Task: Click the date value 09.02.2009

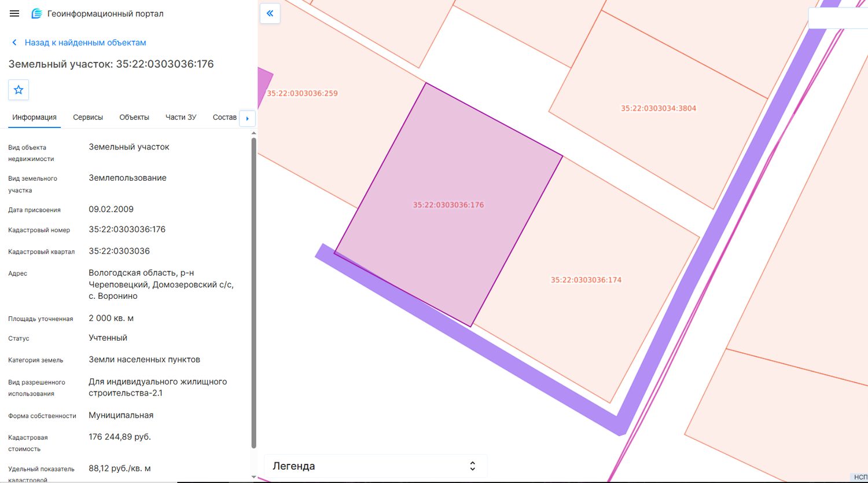Action: (x=111, y=209)
